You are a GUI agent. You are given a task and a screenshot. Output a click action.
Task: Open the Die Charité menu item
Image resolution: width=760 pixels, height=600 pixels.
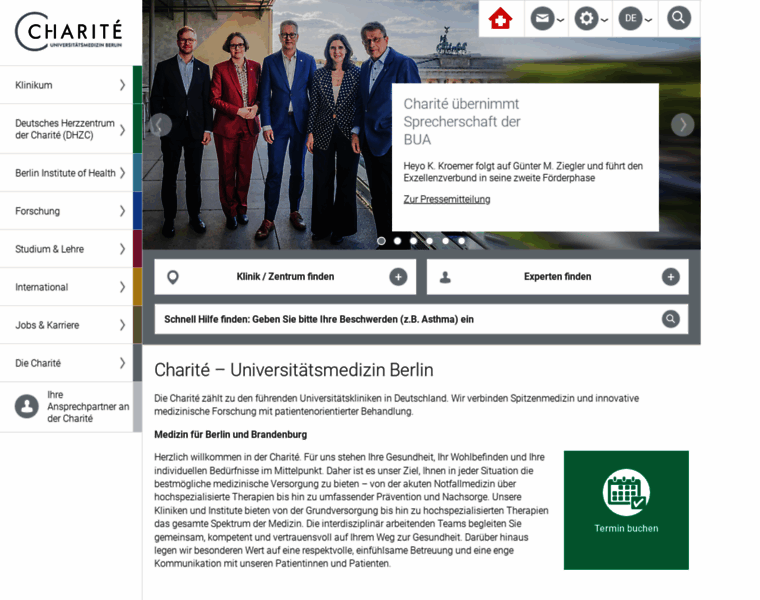click(x=66, y=363)
